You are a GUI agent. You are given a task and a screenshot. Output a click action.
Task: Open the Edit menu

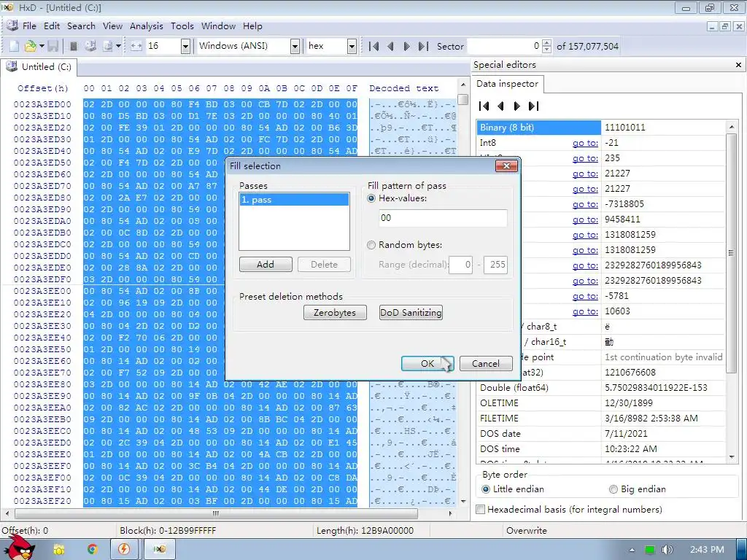[52, 26]
